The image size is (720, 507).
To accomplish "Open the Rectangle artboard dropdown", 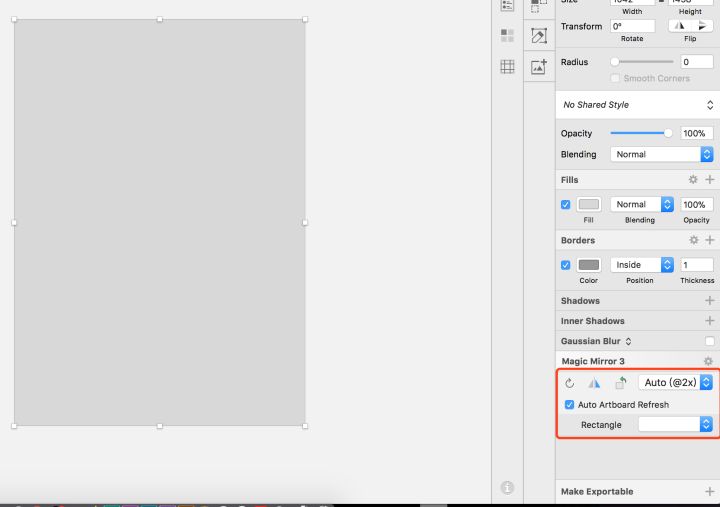I will [675, 424].
